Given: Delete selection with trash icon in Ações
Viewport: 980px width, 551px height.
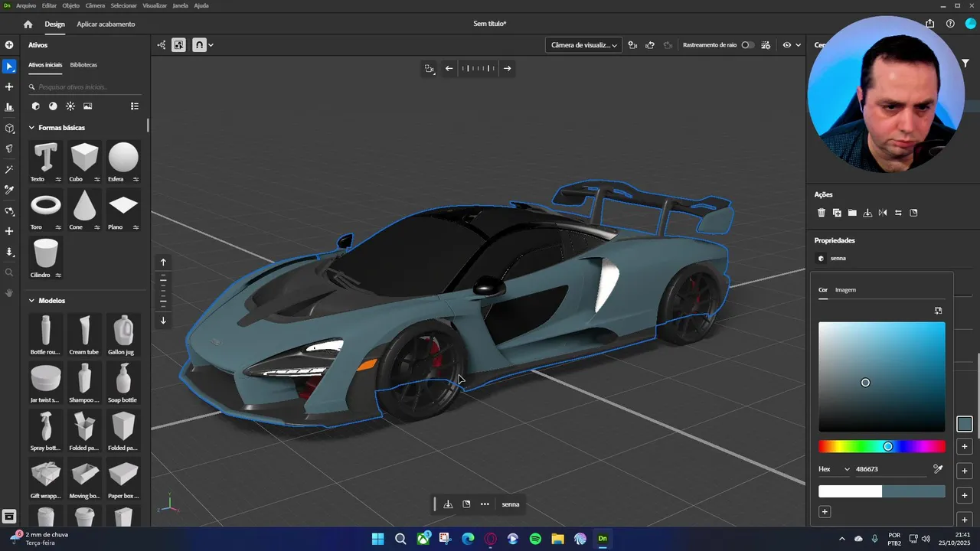Looking at the screenshot, I should [822, 213].
